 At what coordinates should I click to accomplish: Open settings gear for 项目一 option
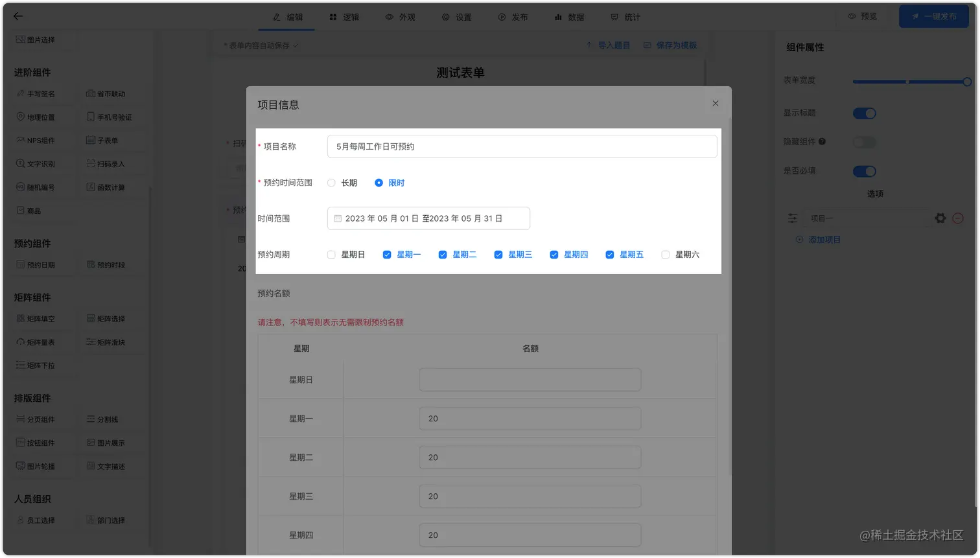[x=940, y=218]
